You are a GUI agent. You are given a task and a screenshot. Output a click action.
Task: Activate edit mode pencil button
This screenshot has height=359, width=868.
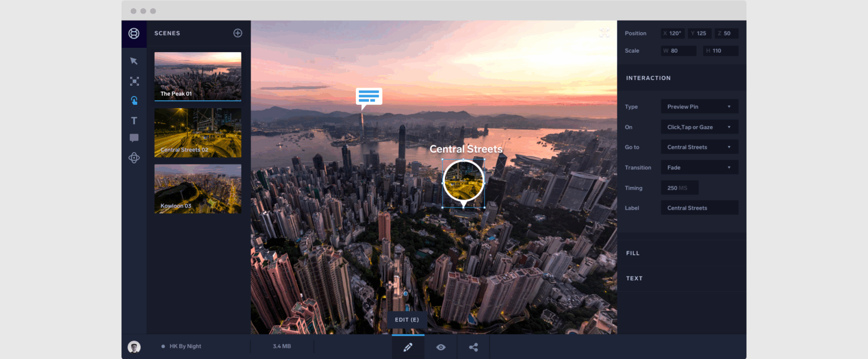[x=408, y=347]
